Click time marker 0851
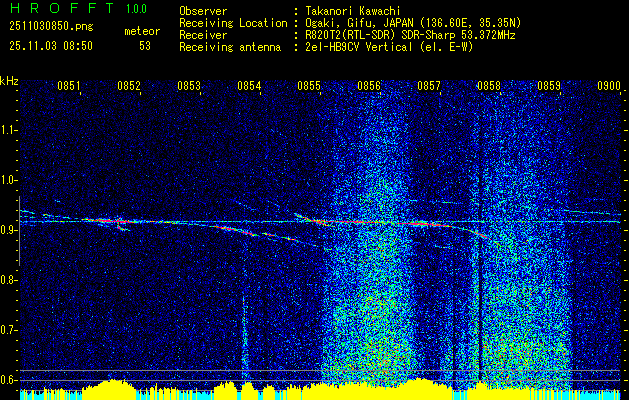 (x=69, y=85)
